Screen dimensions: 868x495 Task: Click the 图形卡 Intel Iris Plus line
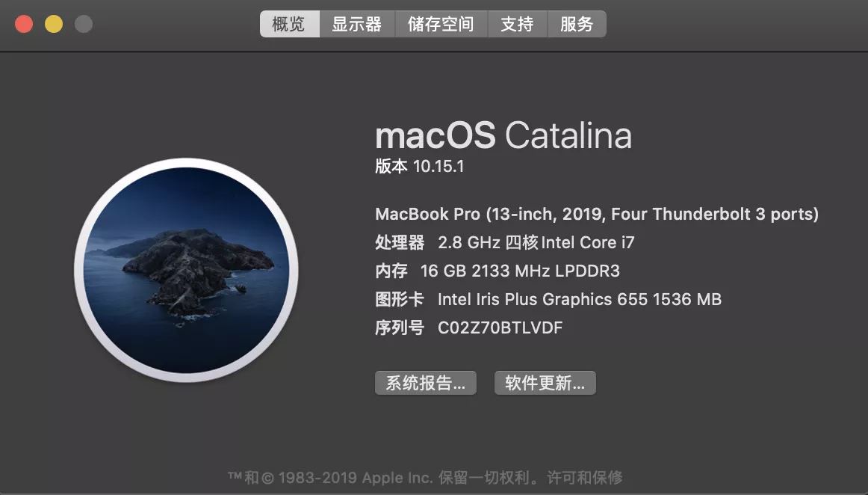pos(548,299)
